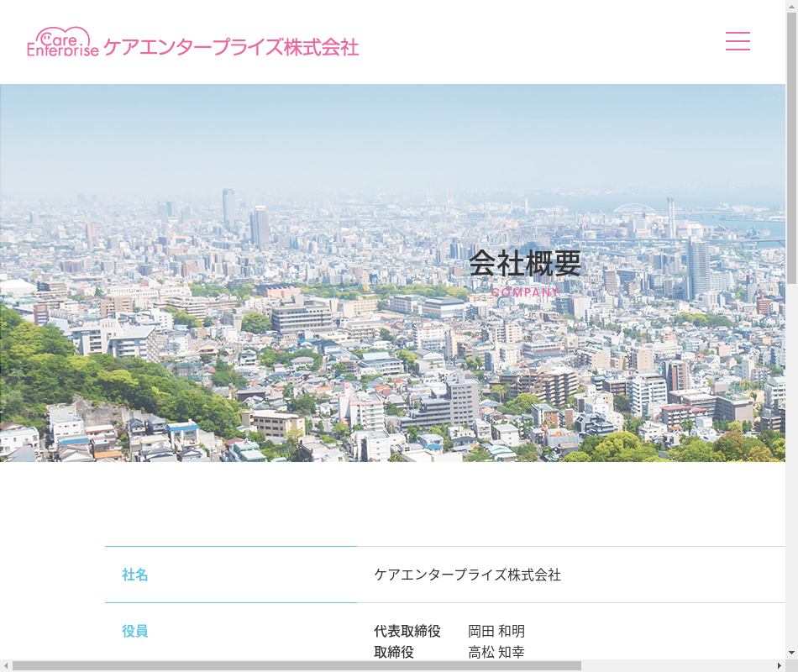Click the company name value in table

coord(467,575)
